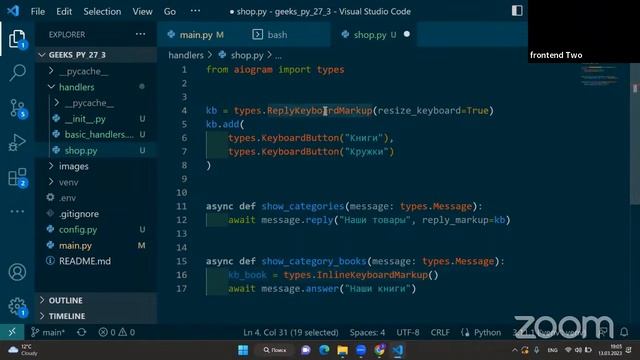Open errors and warnings count
The width and height of the screenshot is (640, 360).
click(116, 332)
